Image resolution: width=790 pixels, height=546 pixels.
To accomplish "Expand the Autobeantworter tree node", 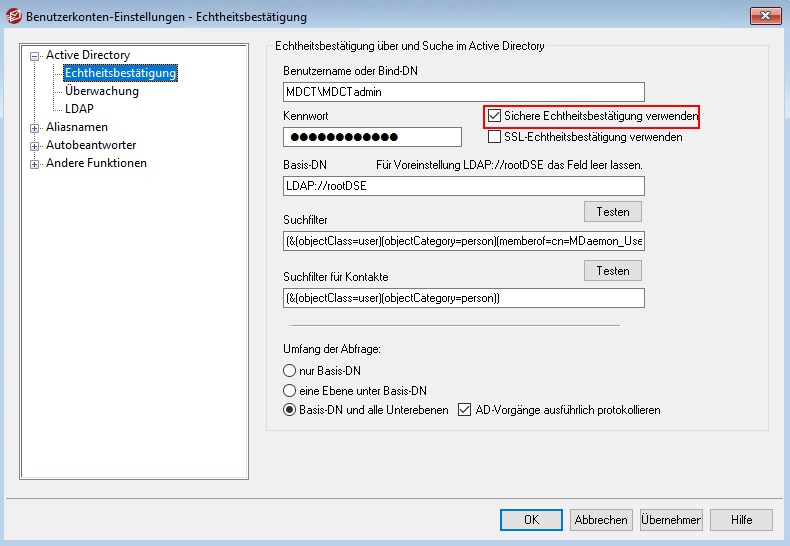I will click(x=35, y=146).
